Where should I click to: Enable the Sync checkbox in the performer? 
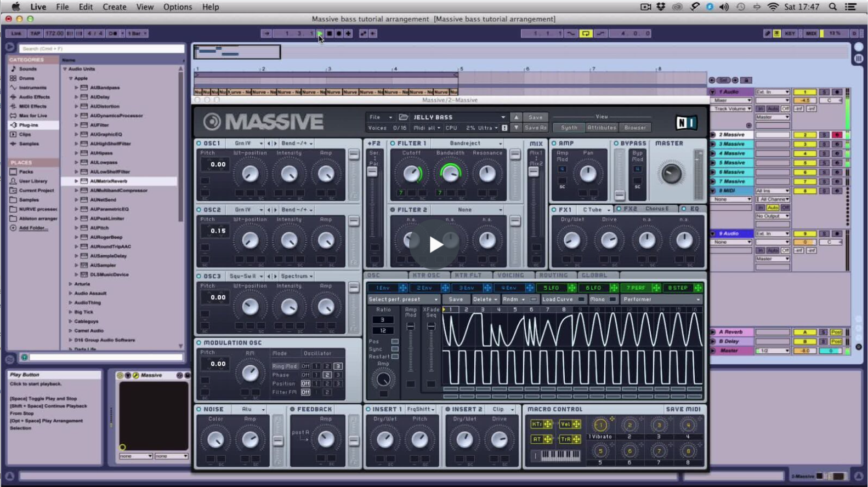click(x=395, y=349)
